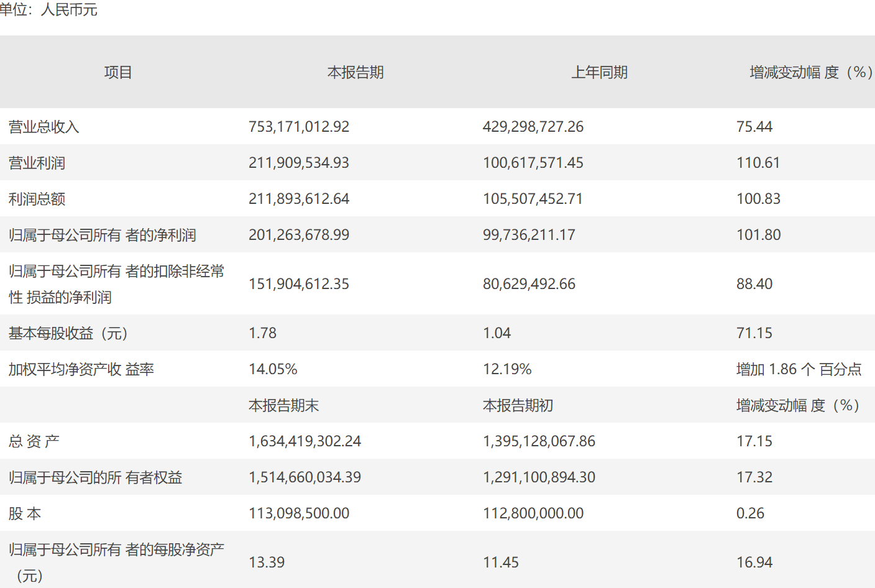The width and height of the screenshot is (875, 588).
Task: Click the value 11.45
Action: tap(501, 563)
